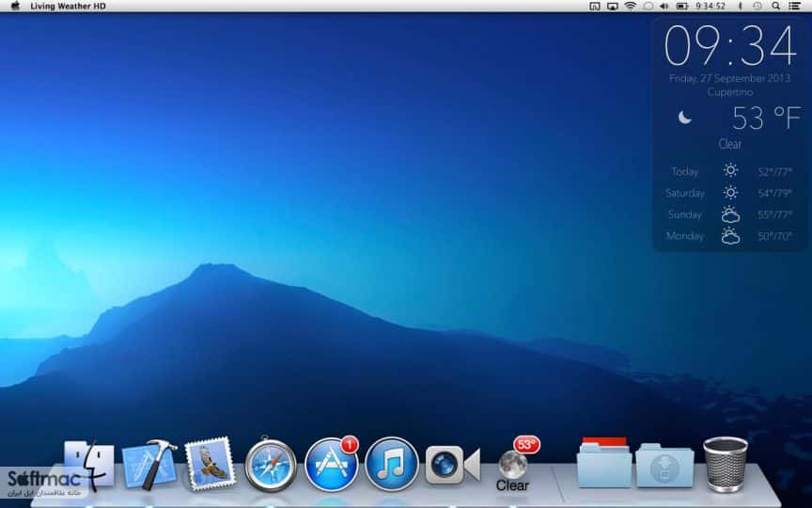Click Living Weather moon dock icon

pyautogui.click(x=513, y=465)
